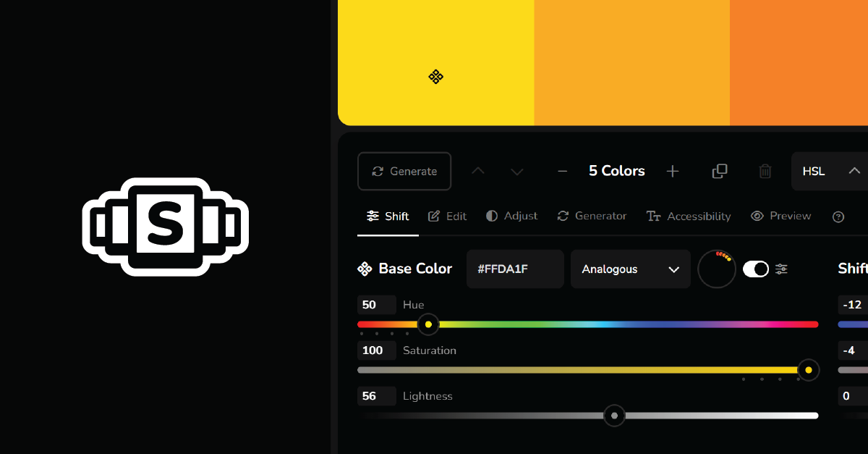Image resolution: width=868 pixels, height=454 pixels.
Task: Toggle the harmony switch off
Action: [756, 269]
